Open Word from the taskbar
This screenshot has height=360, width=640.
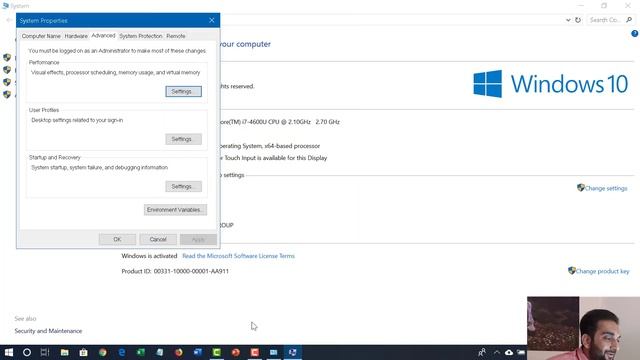pos(198,352)
